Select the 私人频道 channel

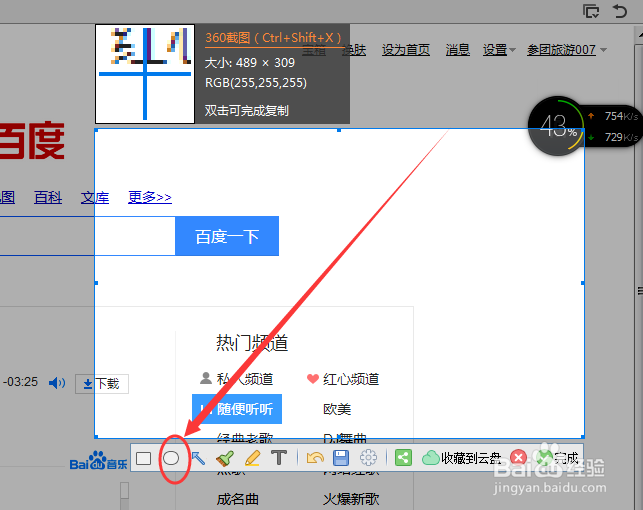click(237, 379)
